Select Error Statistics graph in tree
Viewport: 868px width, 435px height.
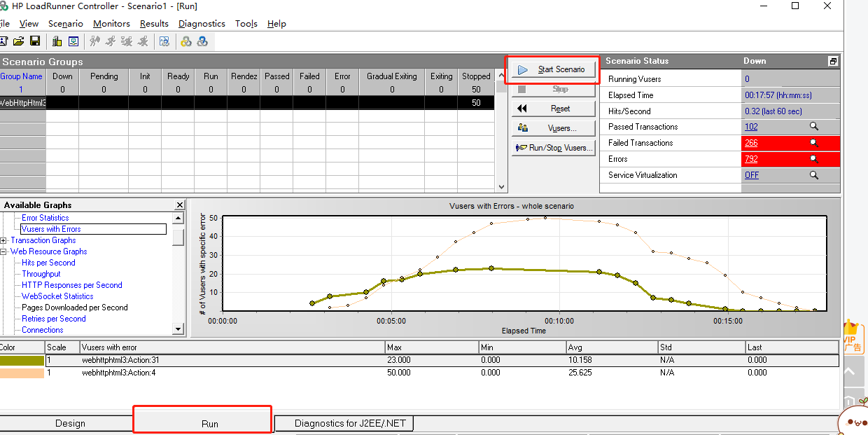pos(45,218)
